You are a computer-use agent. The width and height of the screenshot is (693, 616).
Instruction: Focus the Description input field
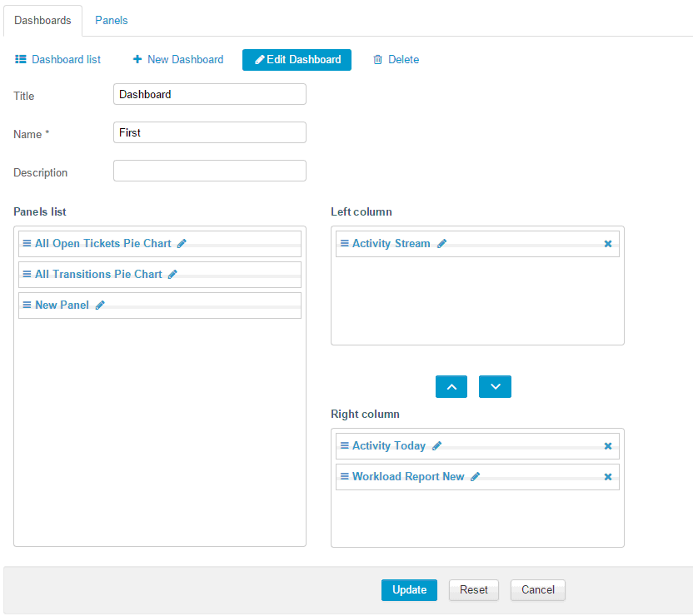click(209, 171)
